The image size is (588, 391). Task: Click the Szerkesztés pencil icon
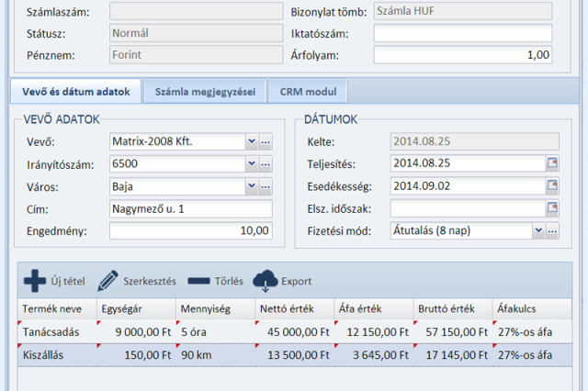(108, 281)
